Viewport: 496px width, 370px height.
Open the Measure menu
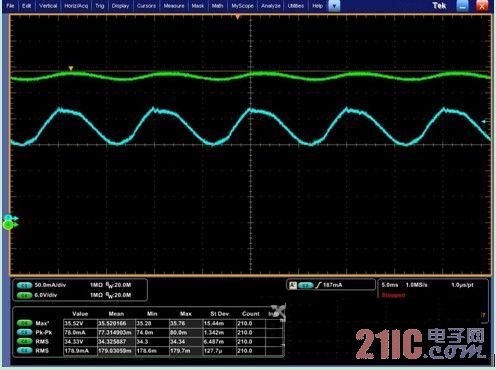click(174, 6)
